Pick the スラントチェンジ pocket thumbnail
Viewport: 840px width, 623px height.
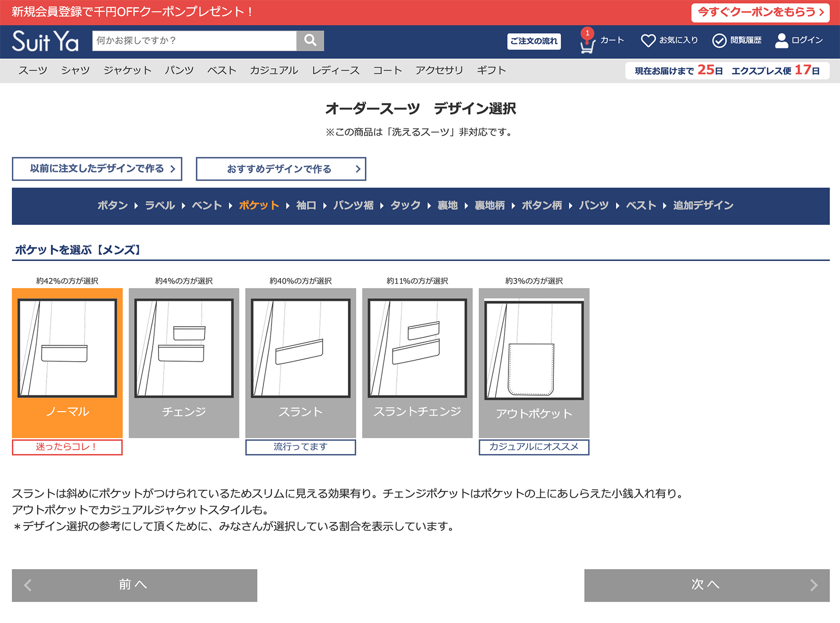coord(417,362)
